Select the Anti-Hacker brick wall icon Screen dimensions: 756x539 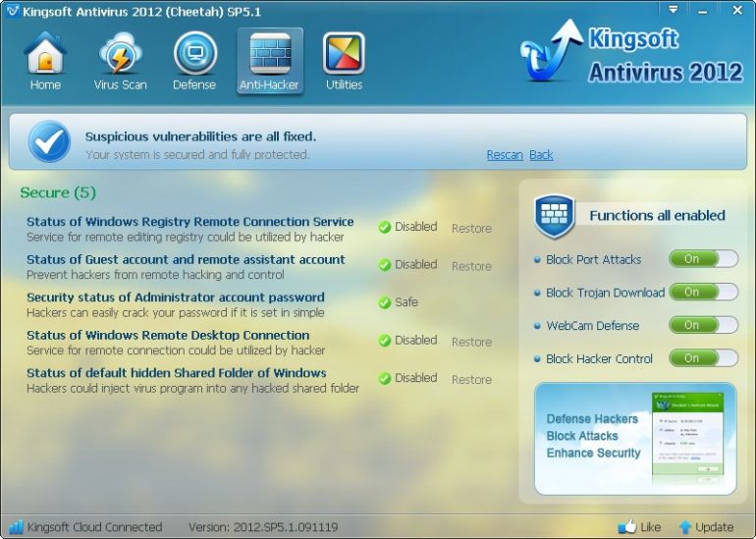270,53
